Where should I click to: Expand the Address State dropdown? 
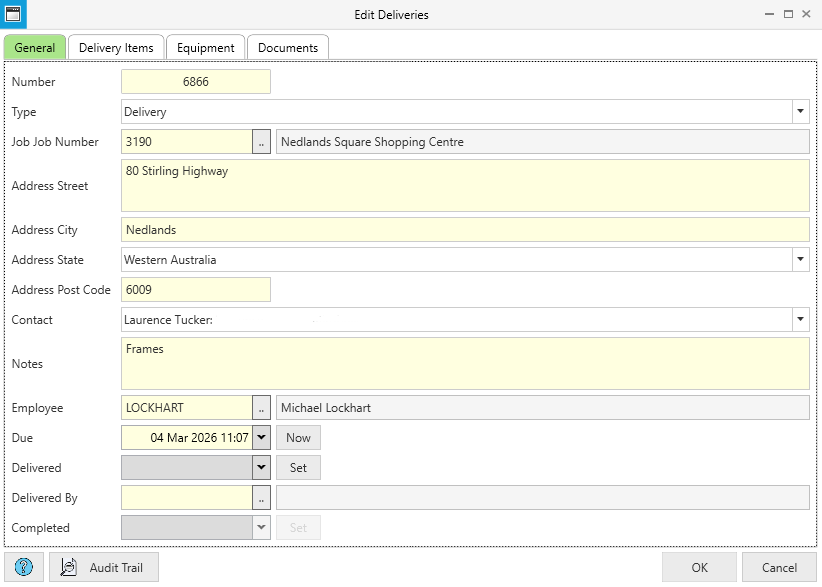click(800, 260)
